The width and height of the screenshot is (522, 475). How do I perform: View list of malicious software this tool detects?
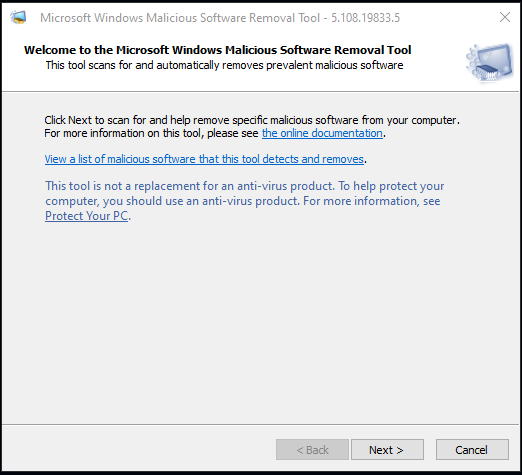(204, 159)
